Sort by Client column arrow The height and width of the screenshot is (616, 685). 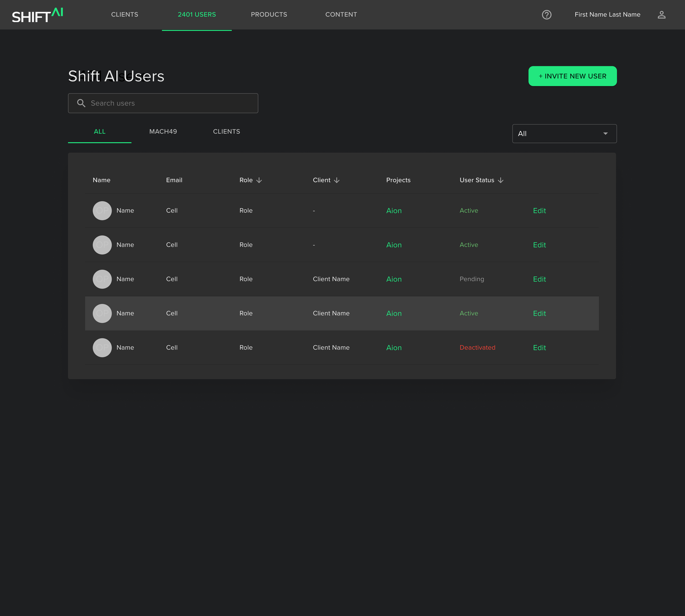336,180
